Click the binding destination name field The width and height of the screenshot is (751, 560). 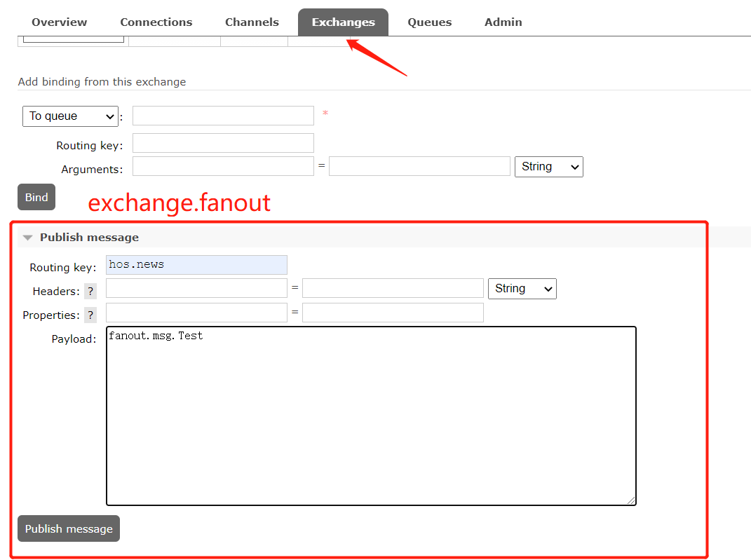223,116
